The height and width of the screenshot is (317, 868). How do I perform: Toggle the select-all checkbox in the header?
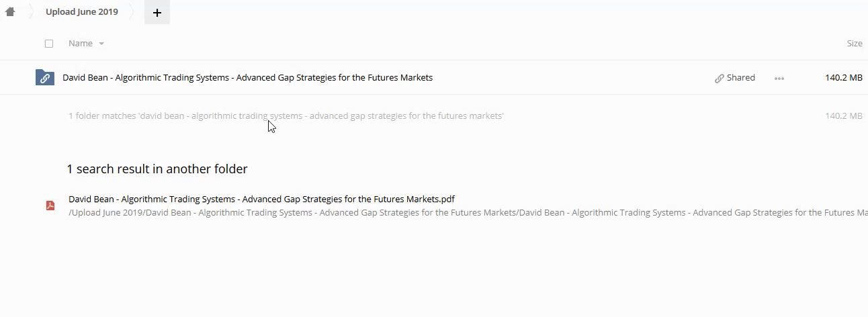[x=49, y=44]
